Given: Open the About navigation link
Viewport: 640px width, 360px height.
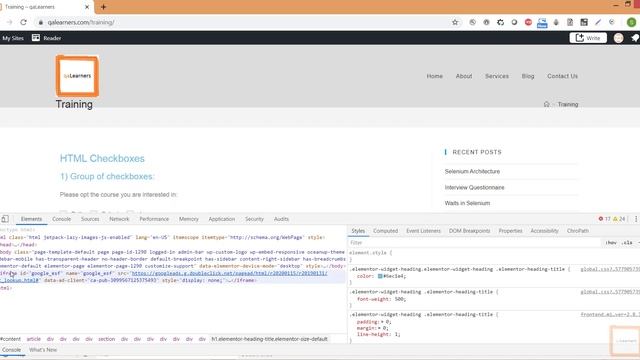Looking at the screenshot, I should (x=464, y=76).
